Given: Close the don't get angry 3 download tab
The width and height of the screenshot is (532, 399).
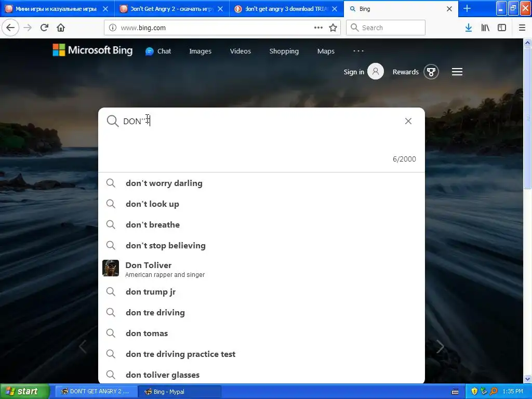Looking at the screenshot, I should point(335,9).
